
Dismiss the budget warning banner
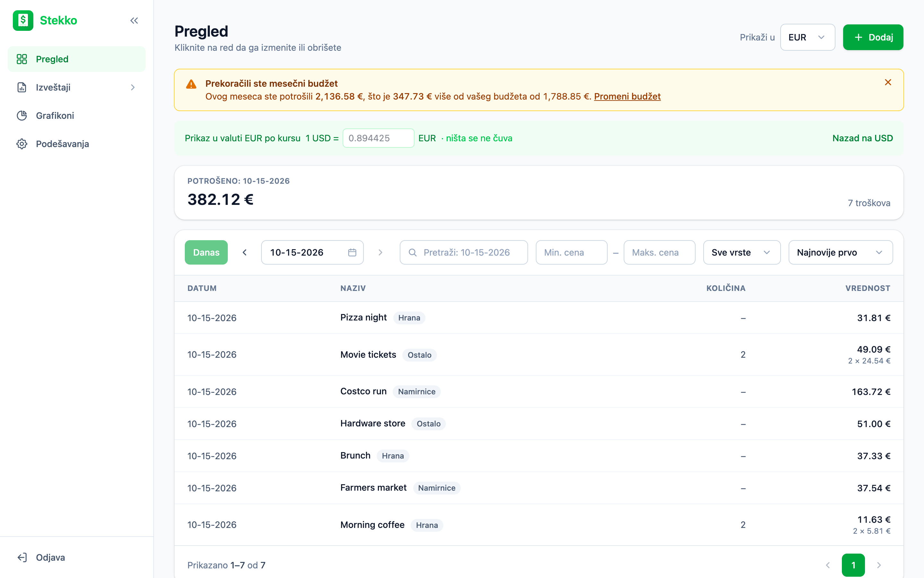(888, 83)
